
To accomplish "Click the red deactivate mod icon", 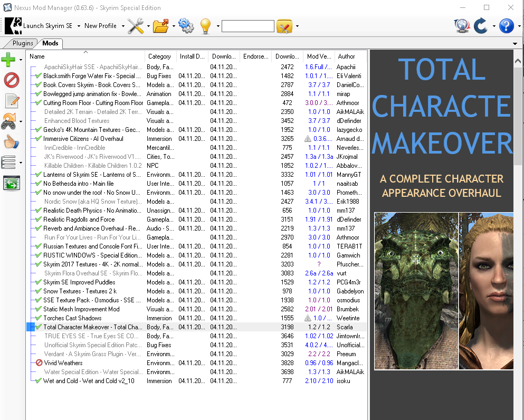I will [12, 81].
